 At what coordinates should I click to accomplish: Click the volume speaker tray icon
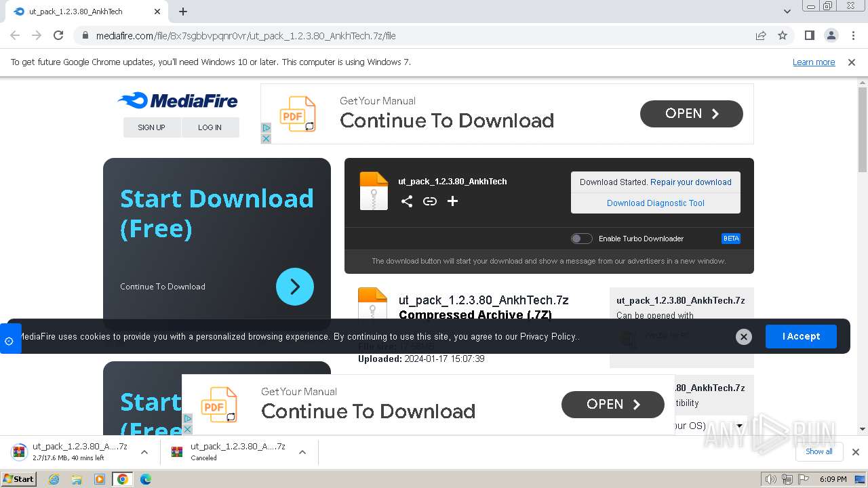770,479
